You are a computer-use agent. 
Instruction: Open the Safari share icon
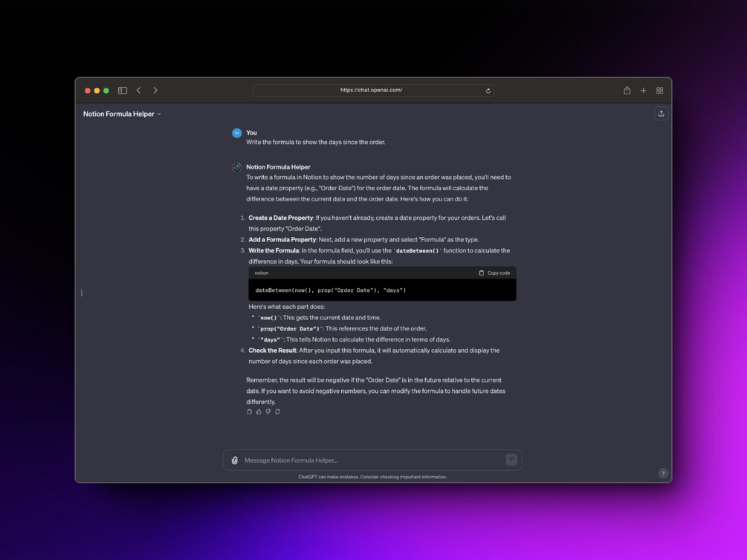(627, 91)
